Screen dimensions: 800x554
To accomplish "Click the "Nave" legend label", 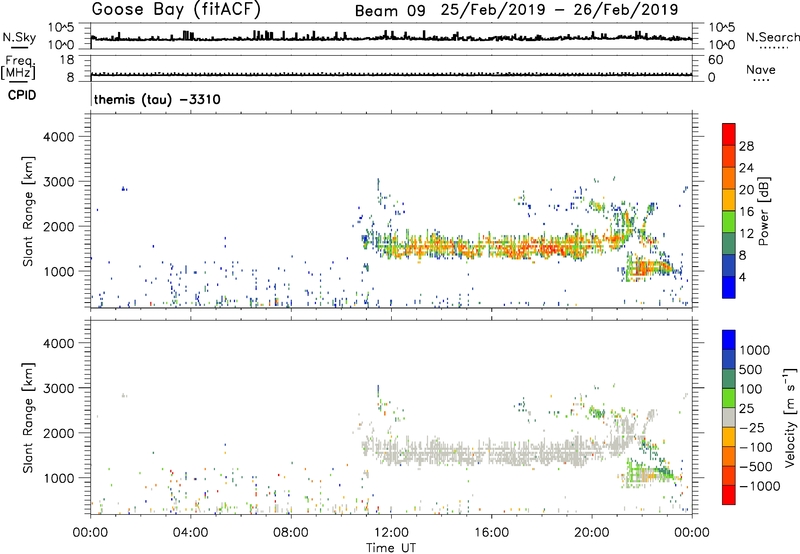I will coord(761,69).
